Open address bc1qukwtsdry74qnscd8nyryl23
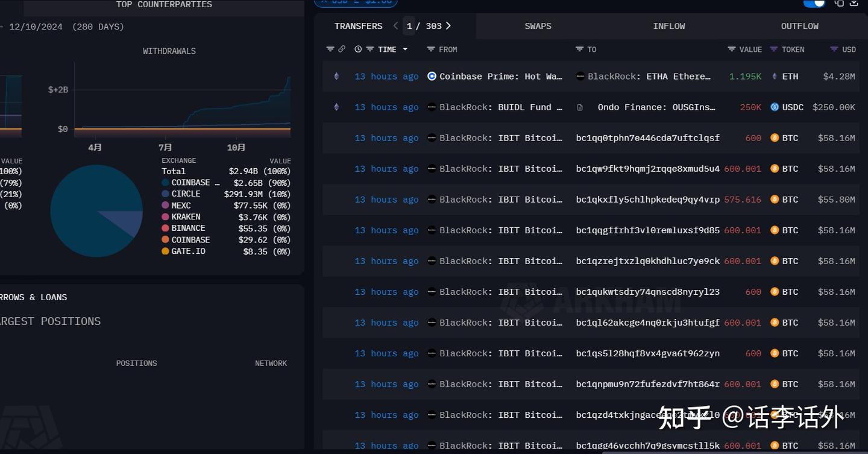 (648, 292)
